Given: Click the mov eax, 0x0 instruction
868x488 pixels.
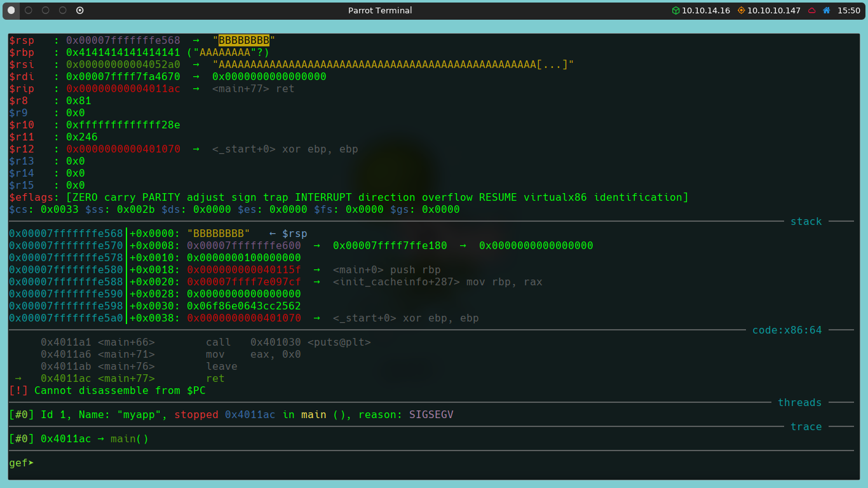Looking at the screenshot, I should [254, 355].
